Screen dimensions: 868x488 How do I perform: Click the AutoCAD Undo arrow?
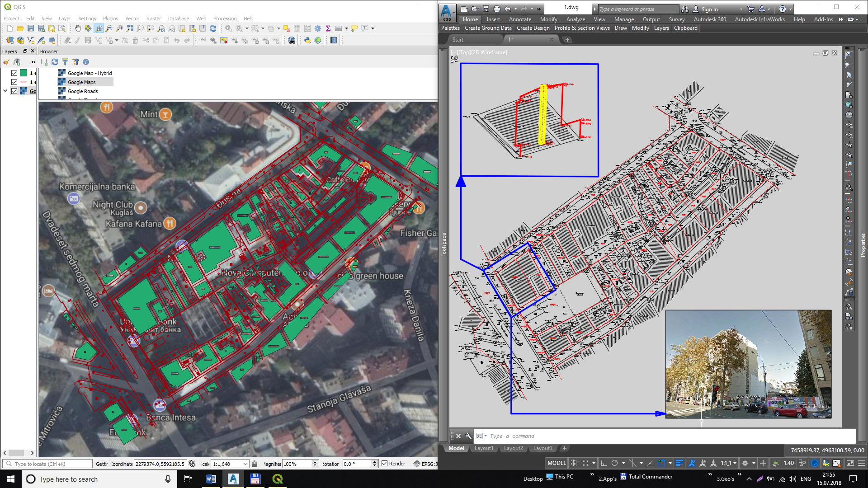pyautogui.click(x=508, y=9)
